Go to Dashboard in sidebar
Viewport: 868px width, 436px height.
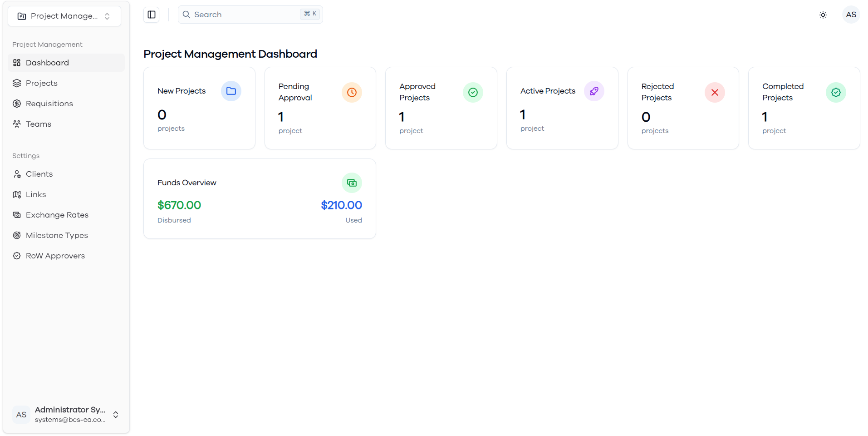pyautogui.click(x=66, y=63)
